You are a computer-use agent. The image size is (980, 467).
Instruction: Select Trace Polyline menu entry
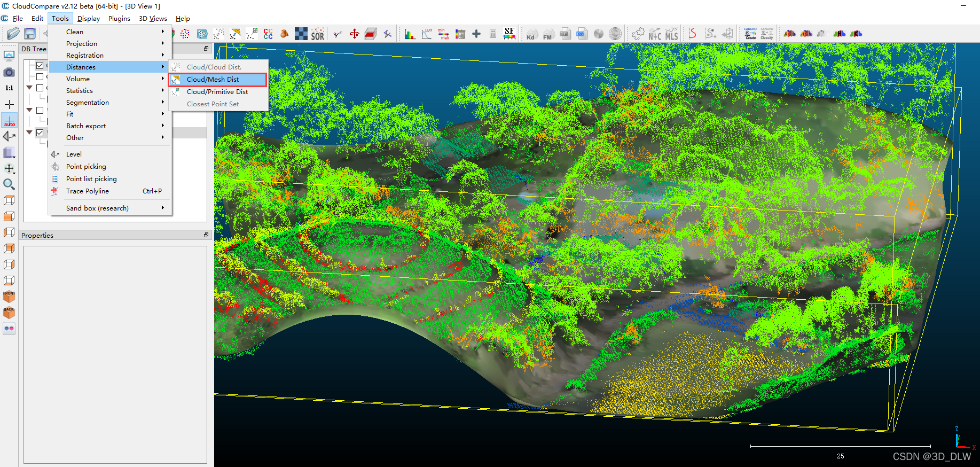110,191
